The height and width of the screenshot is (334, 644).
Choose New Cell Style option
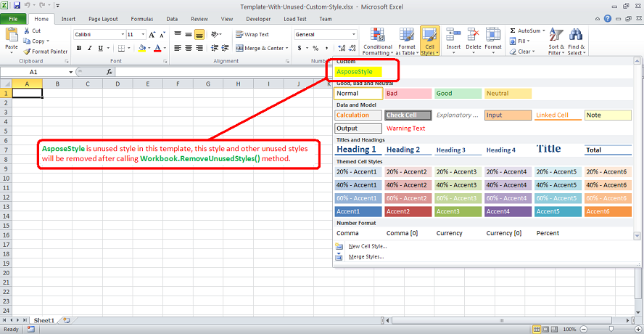[x=367, y=246]
